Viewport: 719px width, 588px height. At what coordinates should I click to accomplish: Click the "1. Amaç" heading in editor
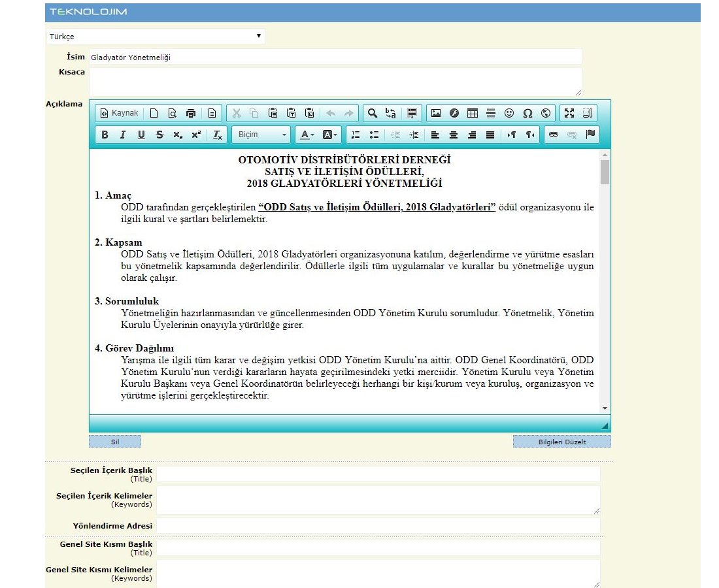point(113,196)
